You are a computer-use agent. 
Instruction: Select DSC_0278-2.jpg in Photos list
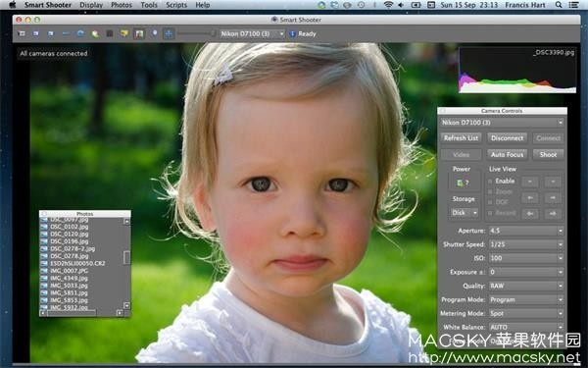click(x=73, y=248)
